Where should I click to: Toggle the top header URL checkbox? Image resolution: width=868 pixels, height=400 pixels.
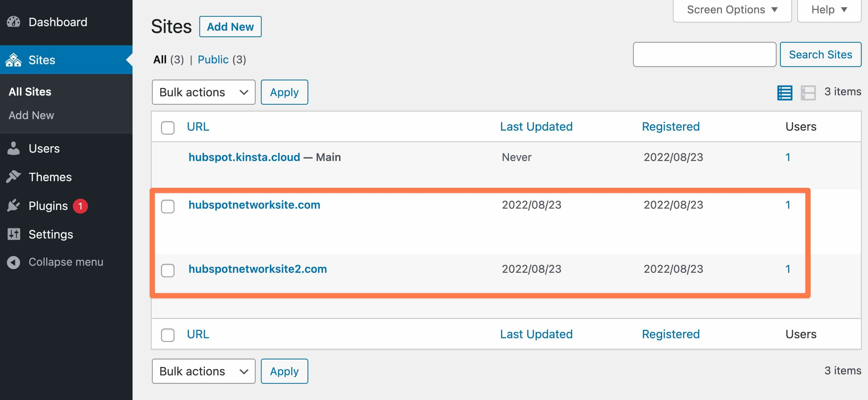pyautogui.click(x=167, y=127)
